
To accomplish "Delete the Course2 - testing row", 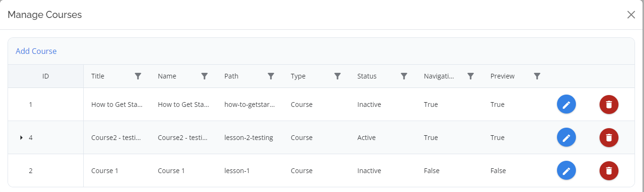I will tap(609, 138).
